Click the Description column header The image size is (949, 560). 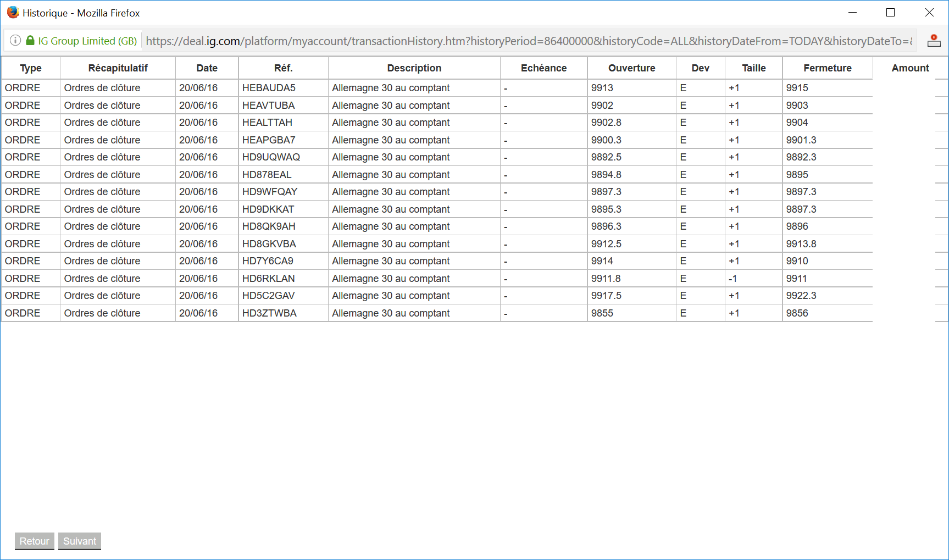pyautogui.click(x=414, y=68)
